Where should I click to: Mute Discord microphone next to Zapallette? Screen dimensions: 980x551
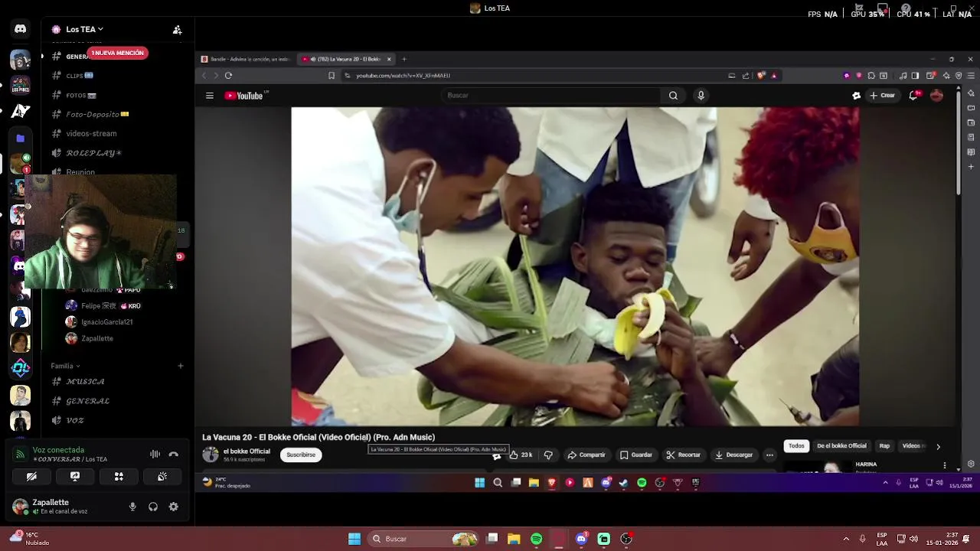[132, 507]
